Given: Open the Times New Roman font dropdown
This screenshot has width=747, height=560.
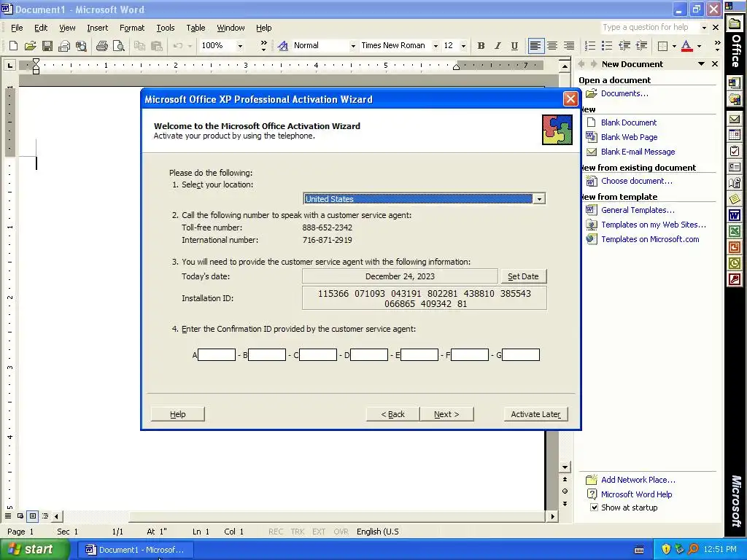Looking at the screenshot, I should click(435, 46).
